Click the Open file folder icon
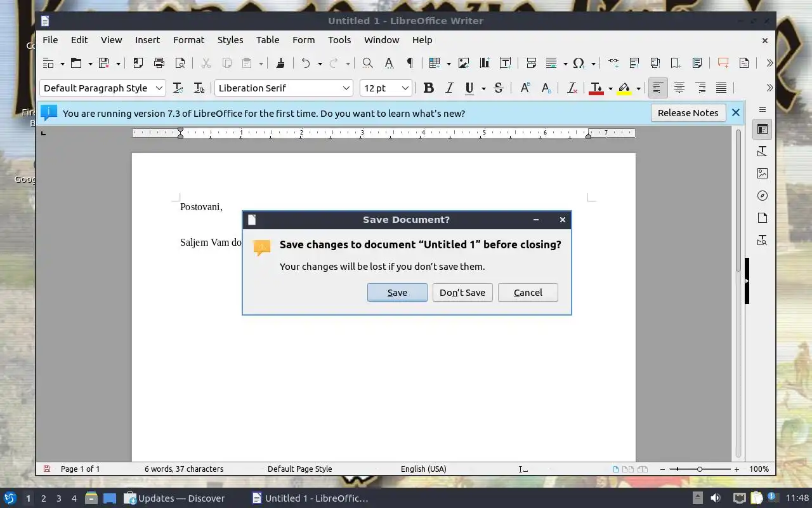The width and height of the screenshot is (812, 508). [x=76, y=63]
